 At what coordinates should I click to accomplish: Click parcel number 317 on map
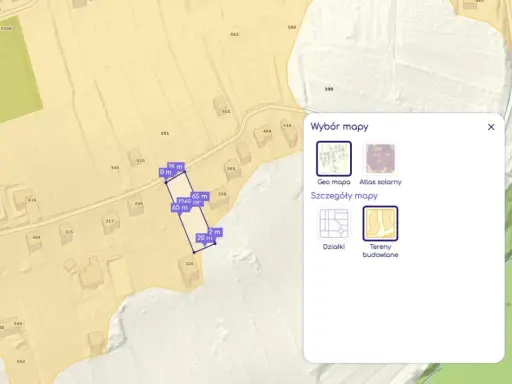click(x=110, y=221)
